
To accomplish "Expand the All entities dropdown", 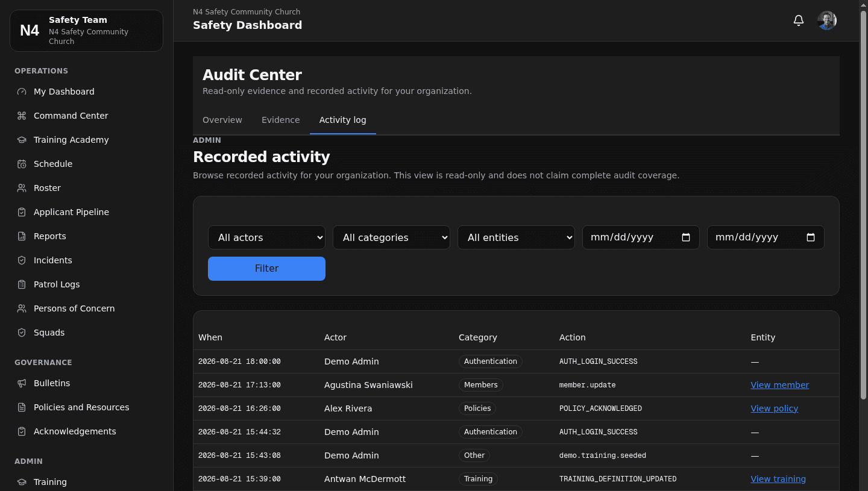I will coord(516,237).
